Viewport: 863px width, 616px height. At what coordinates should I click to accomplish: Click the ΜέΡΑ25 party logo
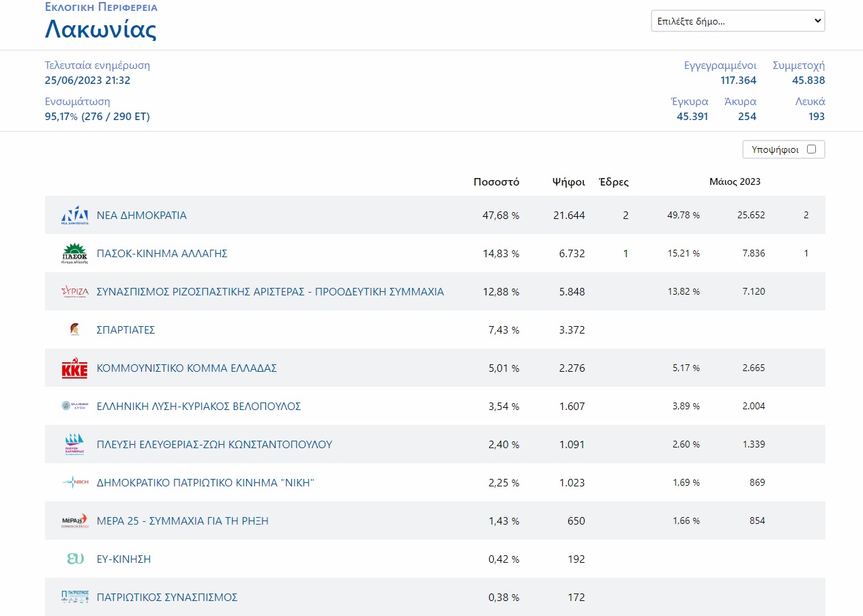tap(74, 521)
